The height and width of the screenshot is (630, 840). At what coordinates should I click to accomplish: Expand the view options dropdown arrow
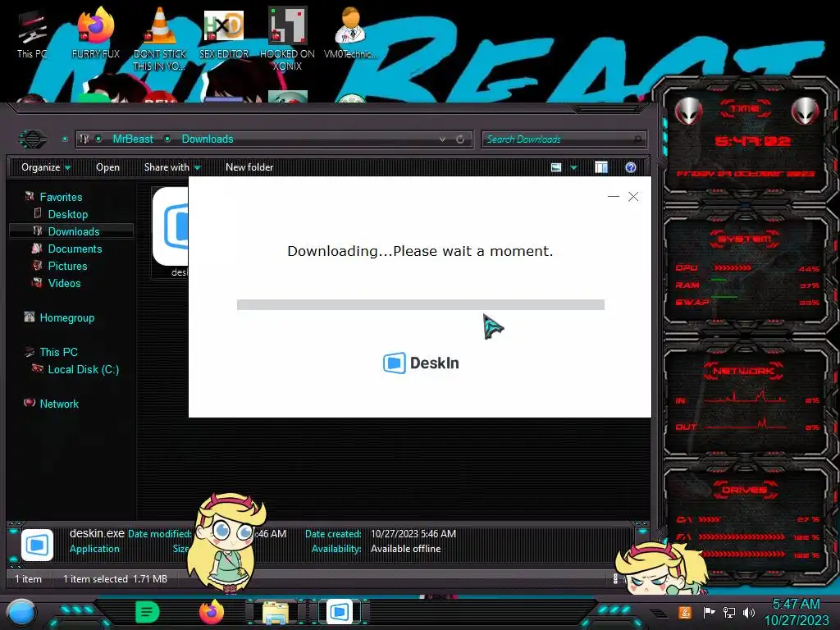(573, 167)
